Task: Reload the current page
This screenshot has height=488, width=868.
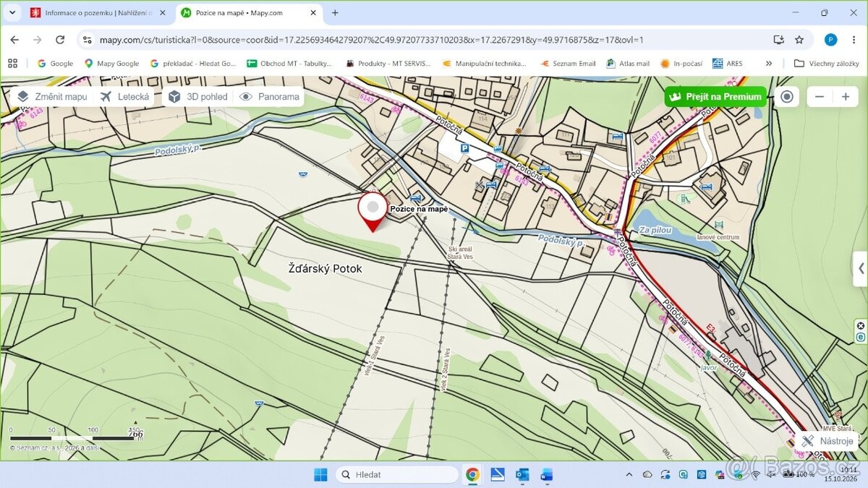Action: [60, 40]
